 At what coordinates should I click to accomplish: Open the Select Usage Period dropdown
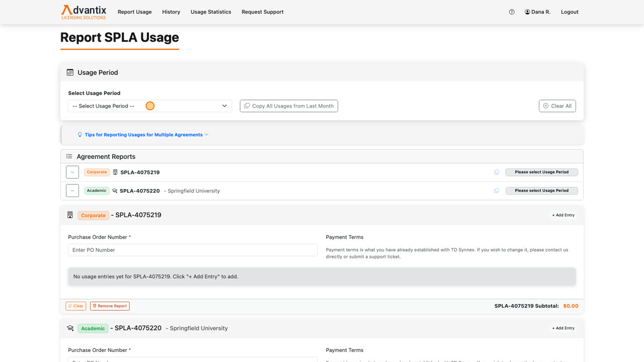click(150, 106)
